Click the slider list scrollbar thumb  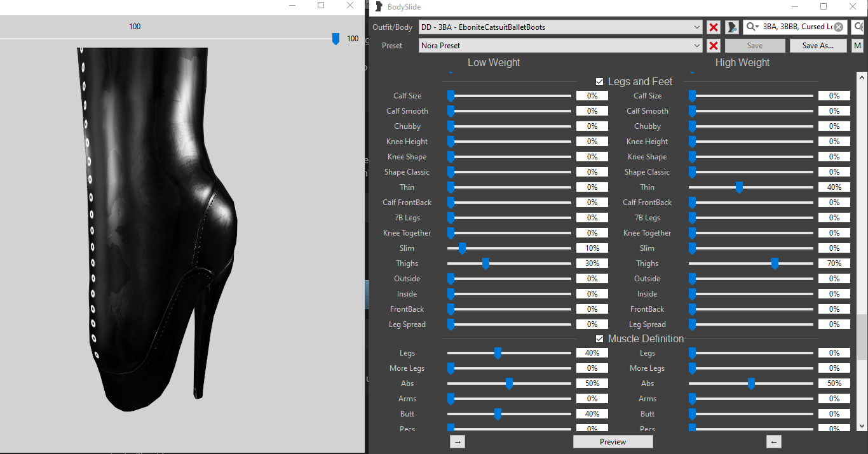tap(862, 337)
